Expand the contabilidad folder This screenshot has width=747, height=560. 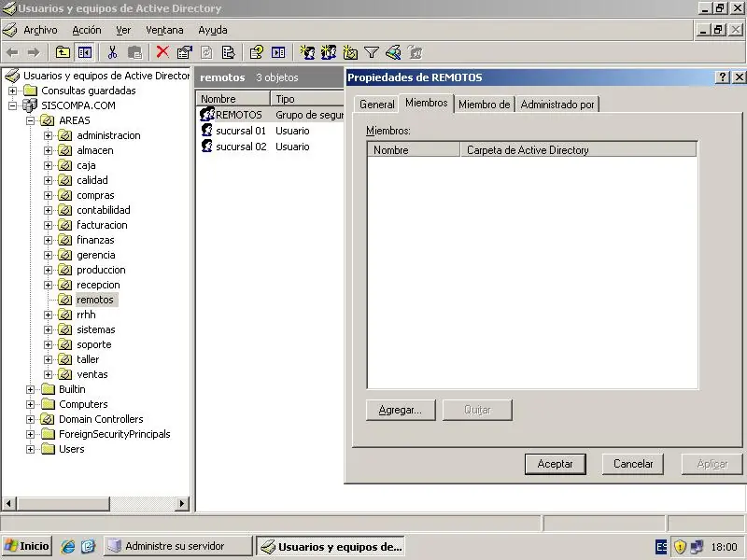[48, 210]
